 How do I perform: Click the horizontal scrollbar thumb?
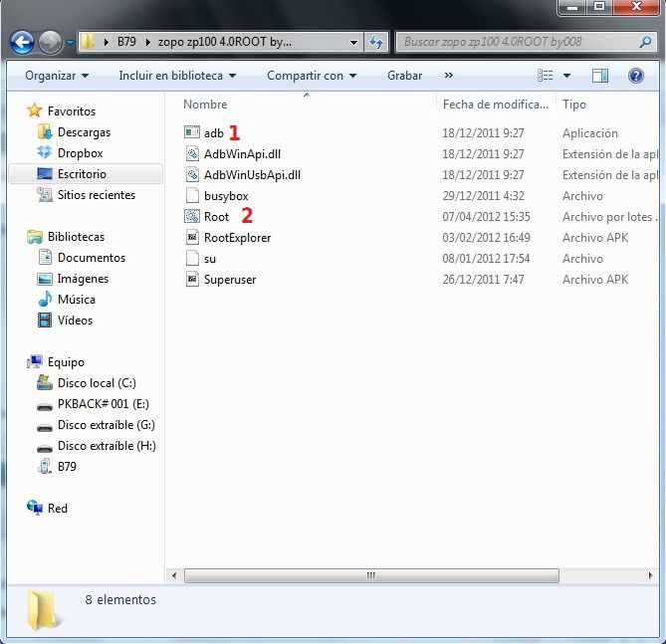[371, 575]
